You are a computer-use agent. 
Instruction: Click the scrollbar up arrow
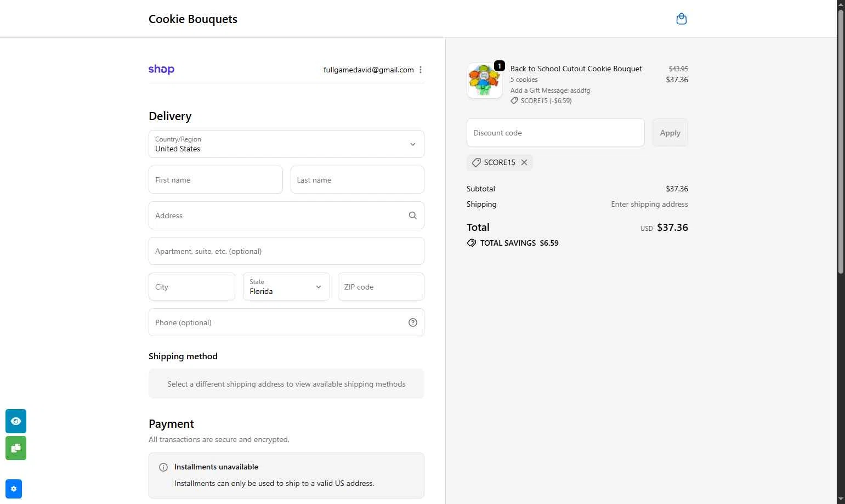841,4
